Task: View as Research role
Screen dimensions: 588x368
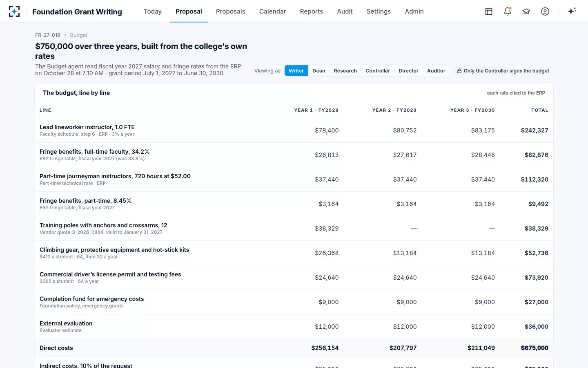Action: [345, 71]
